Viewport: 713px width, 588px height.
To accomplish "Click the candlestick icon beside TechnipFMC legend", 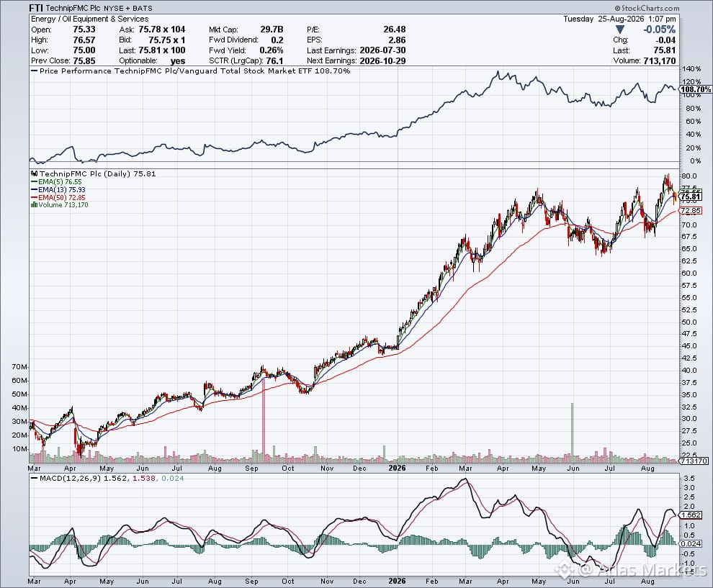I will (x=35, y=173).
